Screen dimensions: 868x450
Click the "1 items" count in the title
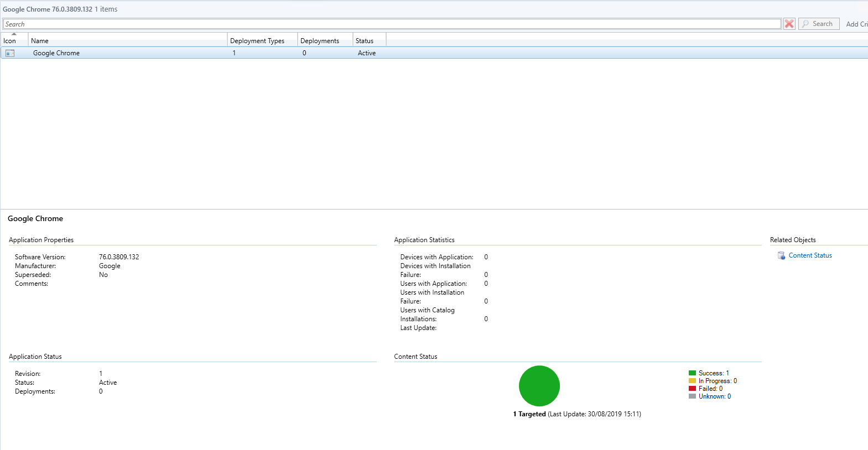[106, 9]
